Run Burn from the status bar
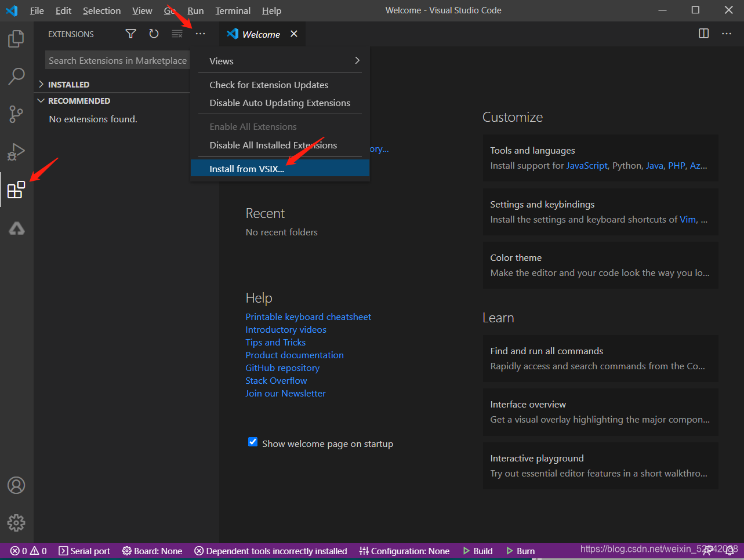The image size is (744, 560). click(x=520, y=551)
